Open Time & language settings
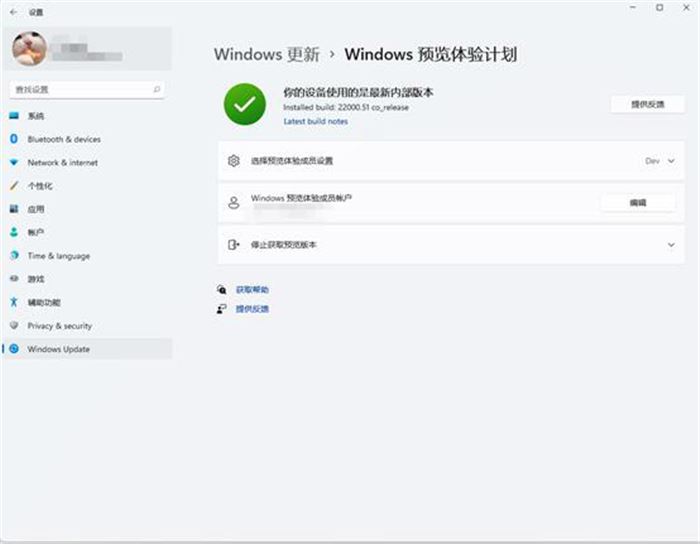The width and height of the screenshot is (700, 544). tap(58, 256)
